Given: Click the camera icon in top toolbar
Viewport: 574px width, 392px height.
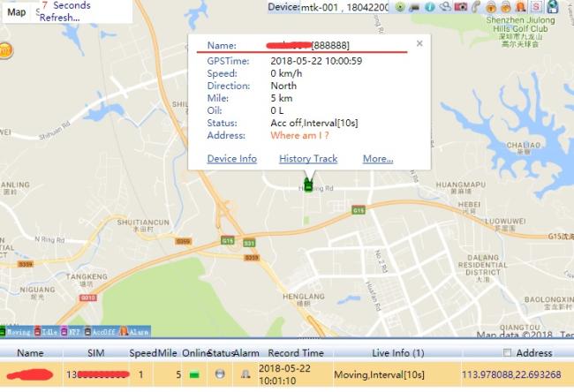Looking at the screenshot, I should click(460, 7).
